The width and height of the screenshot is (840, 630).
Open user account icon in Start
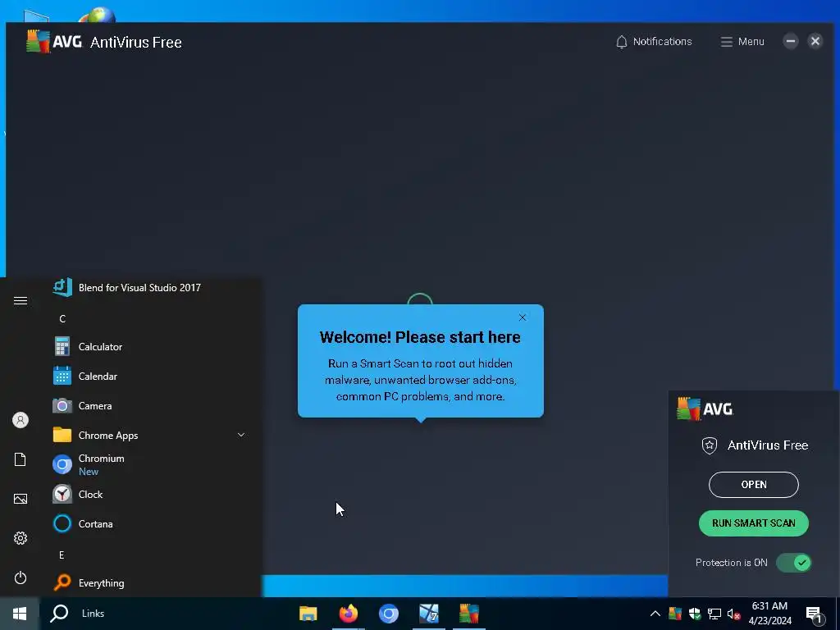(21, 420)
